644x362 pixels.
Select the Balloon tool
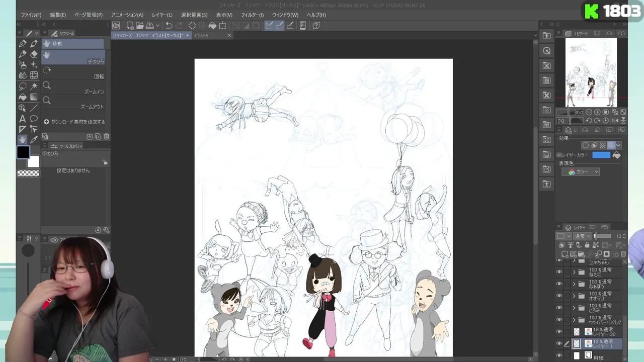(34, 119)
